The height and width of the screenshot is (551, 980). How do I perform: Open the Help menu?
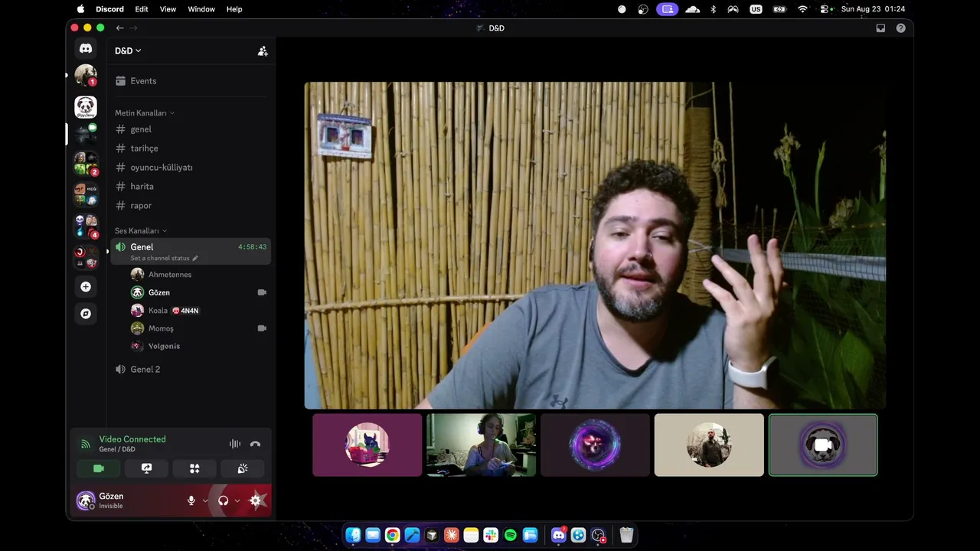234,9
